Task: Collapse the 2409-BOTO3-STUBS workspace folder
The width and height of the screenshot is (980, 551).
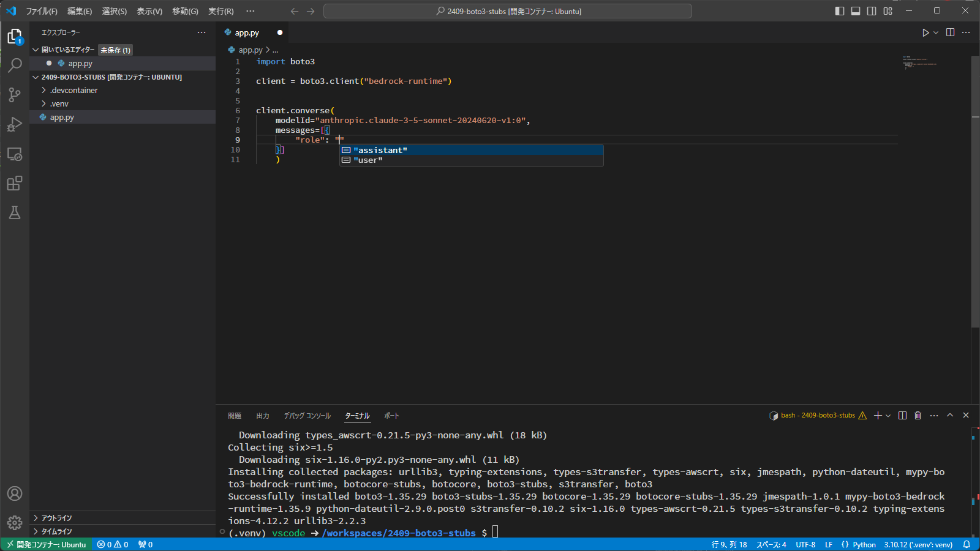Action: pos(36,77)
